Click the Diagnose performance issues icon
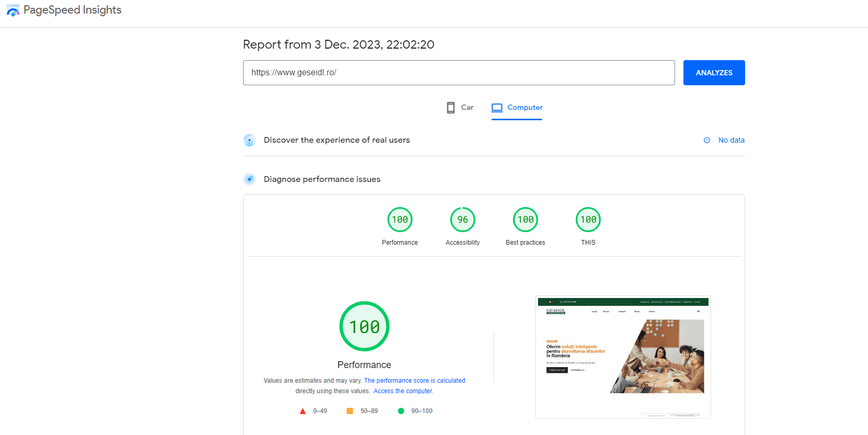 click(x=249, y=179)
